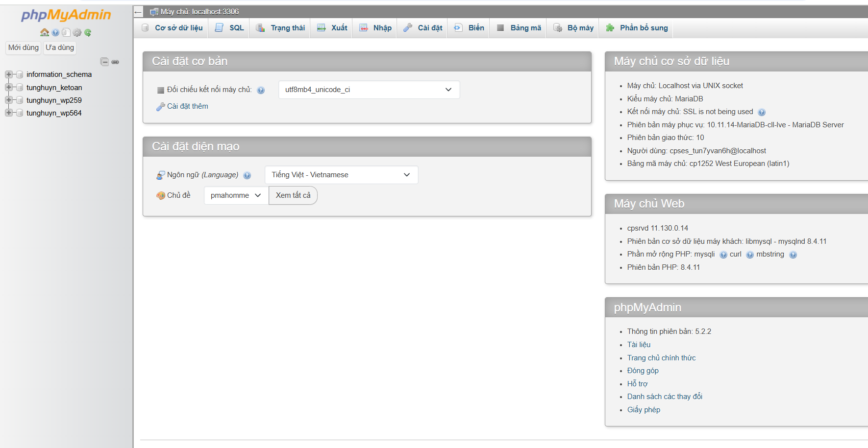The height and width of the screenshot is (448, 868).
Task: Click help icon beside the server connection collation label
Action: pyautogui.click(x=261, y=90)
